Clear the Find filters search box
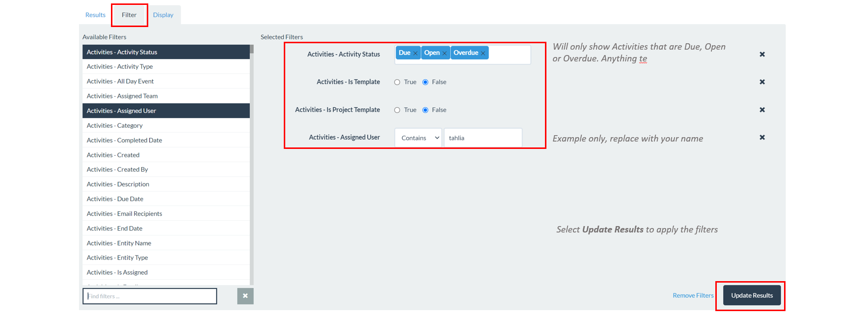This screenshot has height=317, width=868. [x=245, y=296]
